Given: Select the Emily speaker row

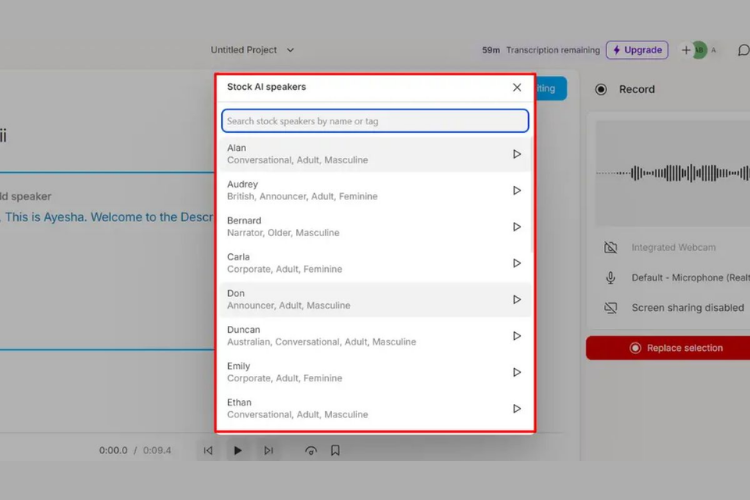Looking at the screenshot, I should [x=375, y=372].
